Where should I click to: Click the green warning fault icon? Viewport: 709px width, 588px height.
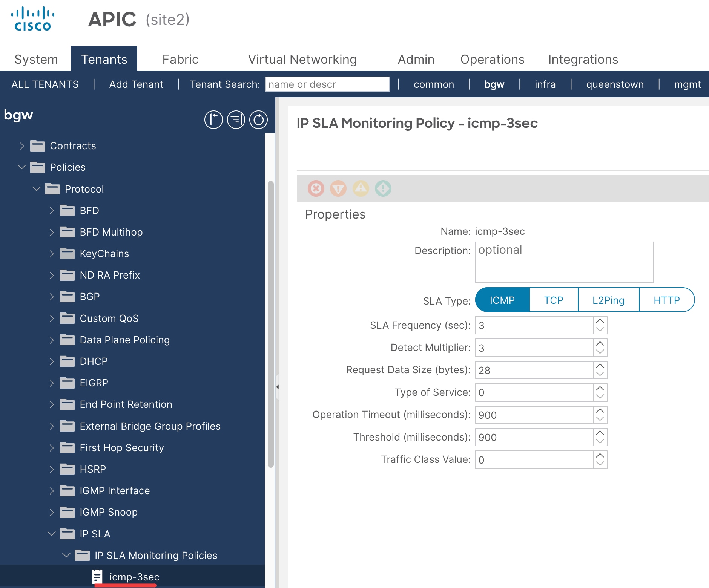383,188
